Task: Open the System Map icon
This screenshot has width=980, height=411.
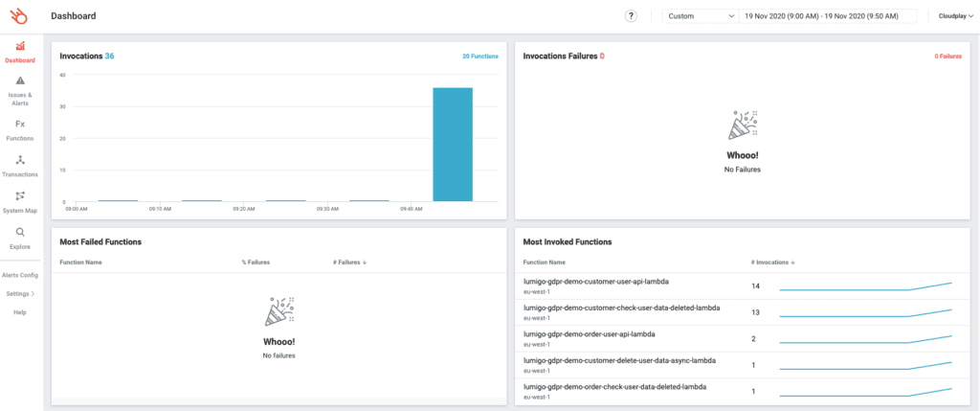Action: (x=20, y=196)
